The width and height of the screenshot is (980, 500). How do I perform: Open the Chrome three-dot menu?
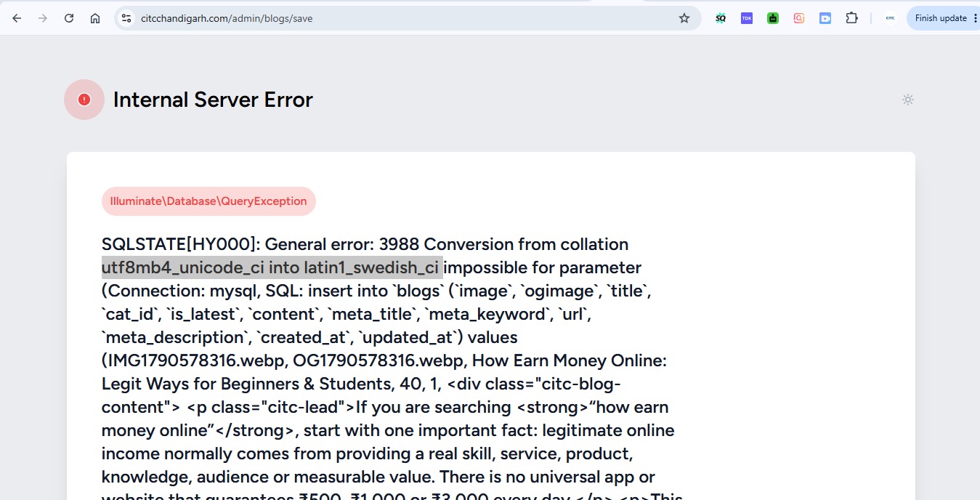point(975,18)
